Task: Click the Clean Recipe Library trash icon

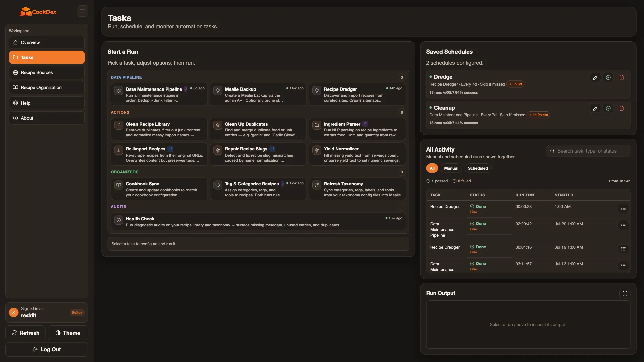Action: (x=118, y=125)
